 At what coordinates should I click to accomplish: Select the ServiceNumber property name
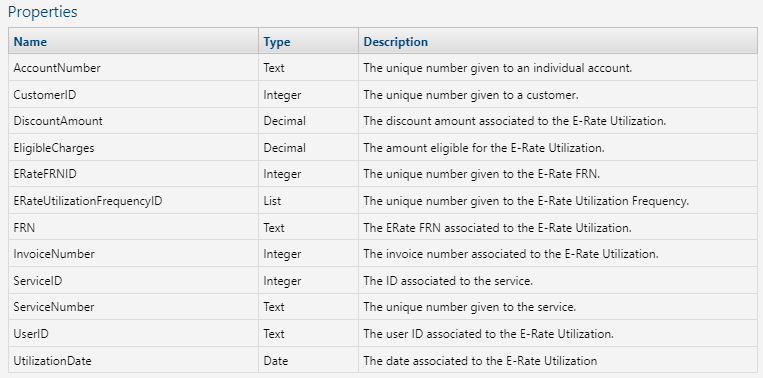(x=54, y=307)
